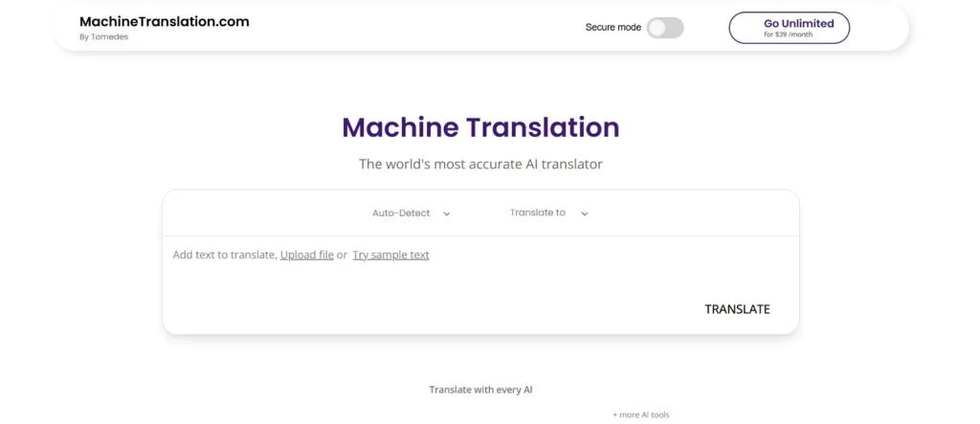Open the Auto-Detect source language dropdown
Screen dimensions: 980x424
[412, 213]
